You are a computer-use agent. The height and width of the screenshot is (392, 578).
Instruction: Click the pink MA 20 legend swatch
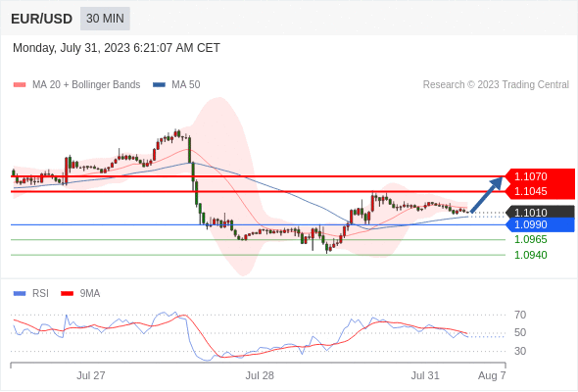(20, 85)
